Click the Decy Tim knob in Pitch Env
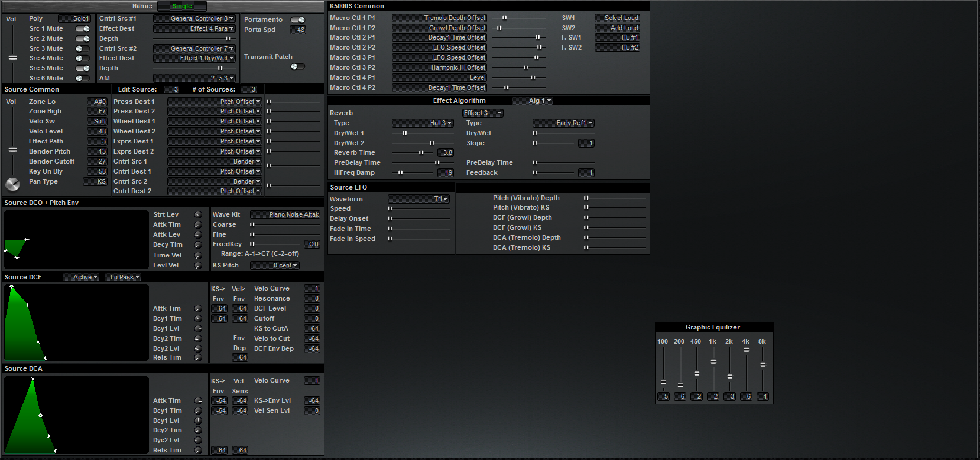 [198, 245]
